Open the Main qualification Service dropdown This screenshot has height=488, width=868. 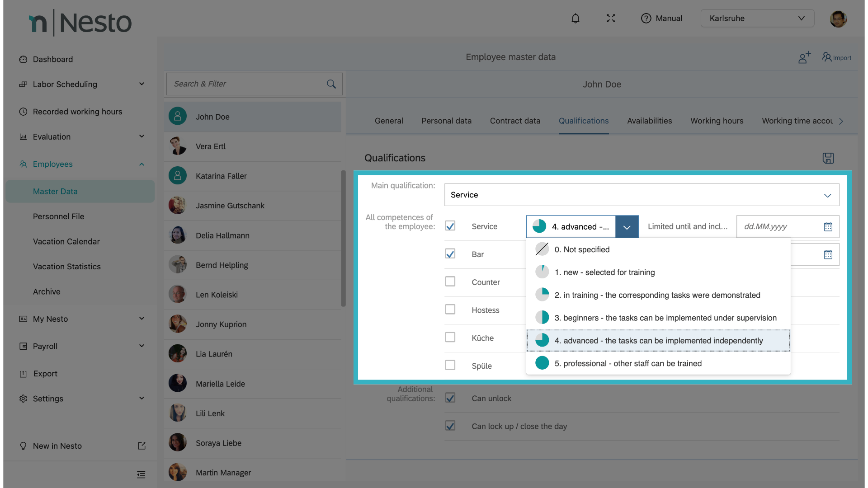[x=642, y=195]
